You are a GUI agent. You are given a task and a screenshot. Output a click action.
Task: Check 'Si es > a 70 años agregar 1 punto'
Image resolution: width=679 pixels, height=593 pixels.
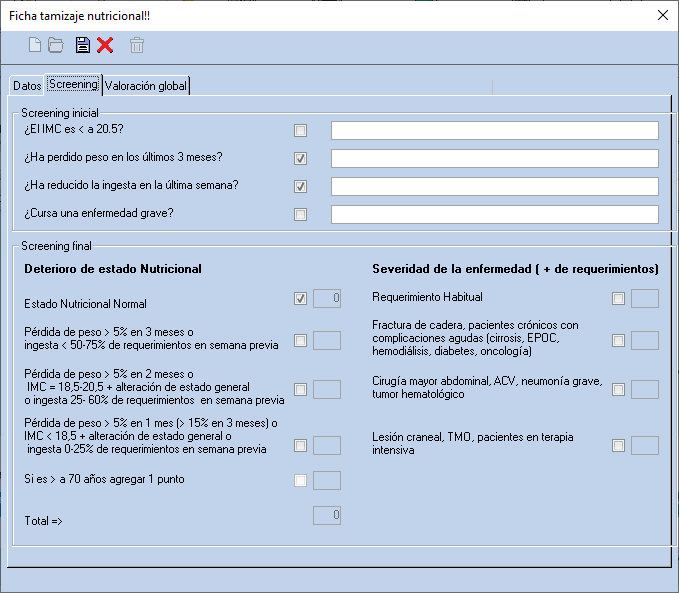301,480
